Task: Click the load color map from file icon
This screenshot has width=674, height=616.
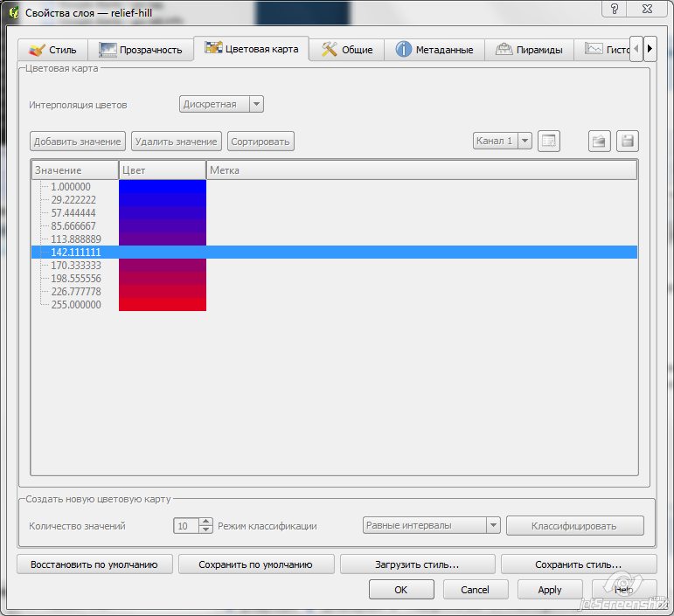Action: click(x=599, y=141)
